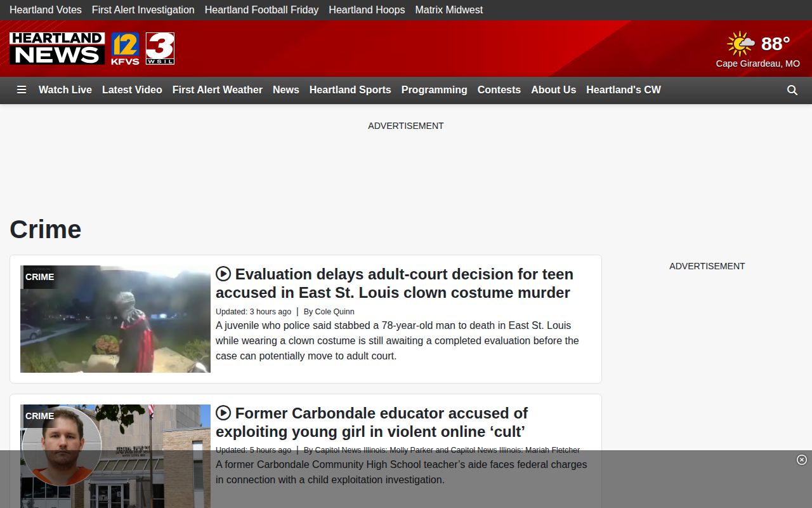Click the Carbondale educator article thumbnail

click(x=115, y=456)
